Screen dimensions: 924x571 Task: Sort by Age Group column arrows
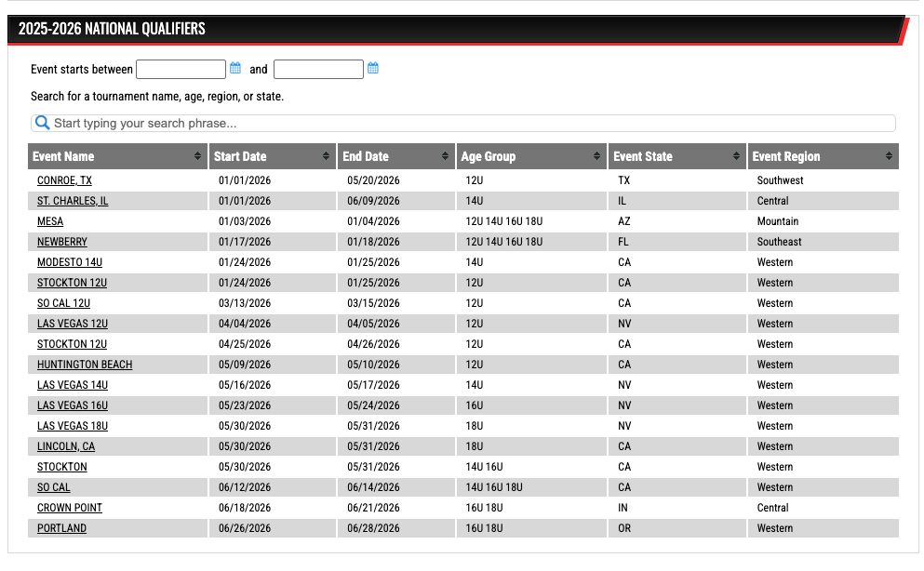[596, 156]
